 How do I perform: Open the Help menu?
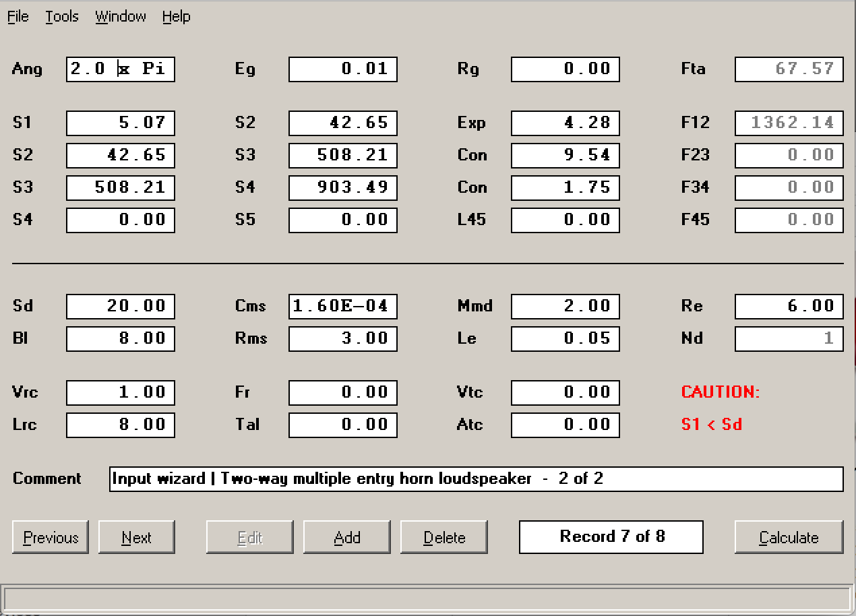point(176,17)
